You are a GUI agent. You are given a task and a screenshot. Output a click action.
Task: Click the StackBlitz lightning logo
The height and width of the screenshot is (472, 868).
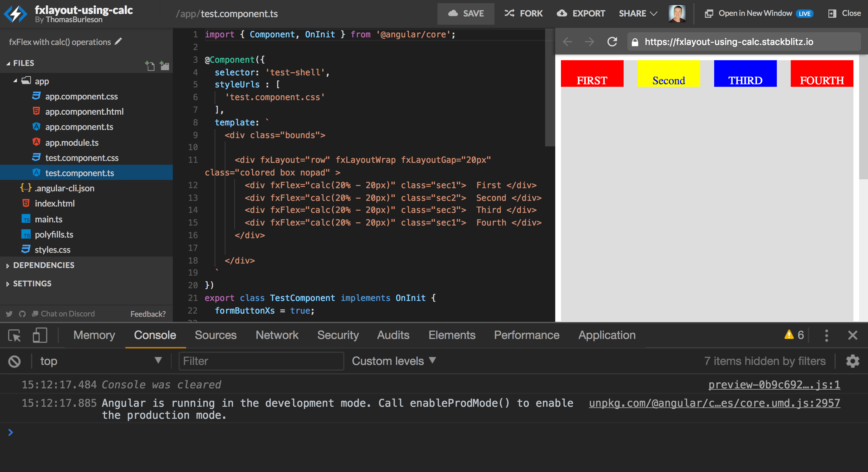15,14
